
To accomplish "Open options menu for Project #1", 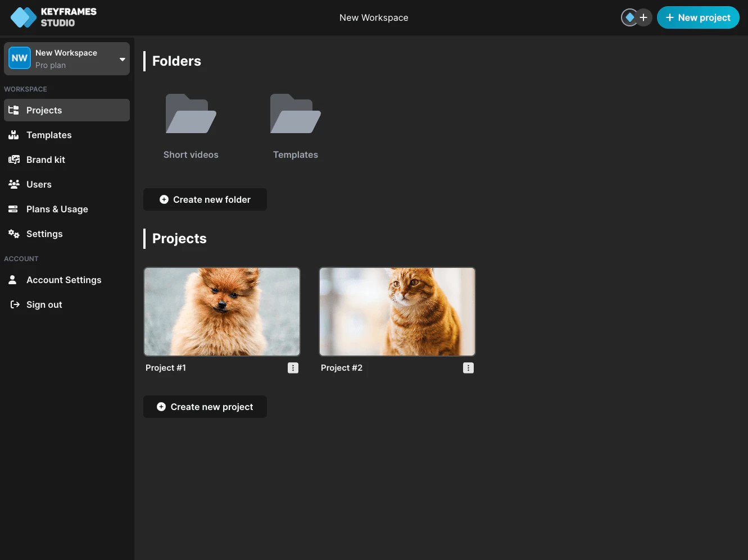I will tap(293, 368).
